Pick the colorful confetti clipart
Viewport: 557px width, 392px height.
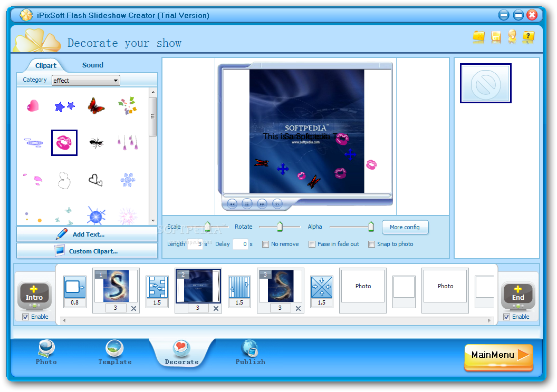(128, 105)
